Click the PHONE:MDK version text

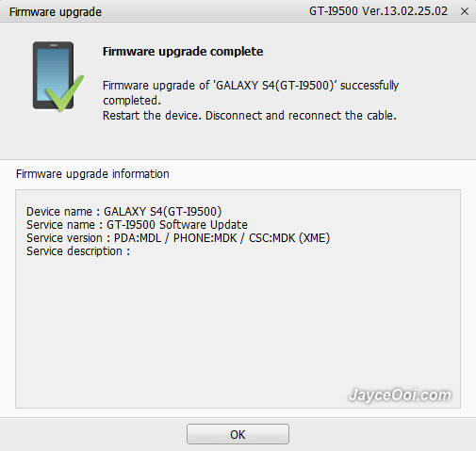[205, 238]
